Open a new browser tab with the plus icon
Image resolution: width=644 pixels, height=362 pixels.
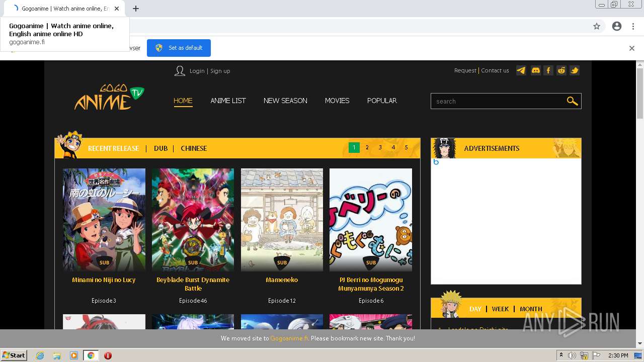[x=135, y=9]
